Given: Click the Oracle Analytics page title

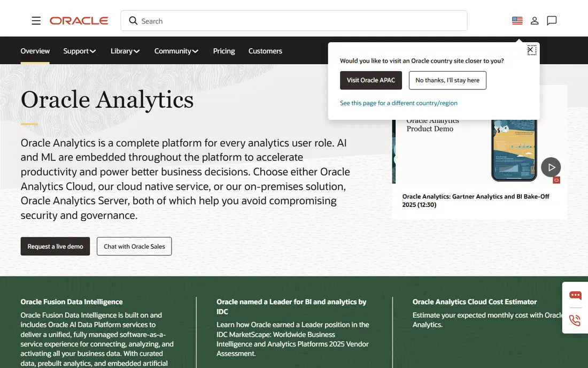Looking at the screenshot, I should coord(107,99).
